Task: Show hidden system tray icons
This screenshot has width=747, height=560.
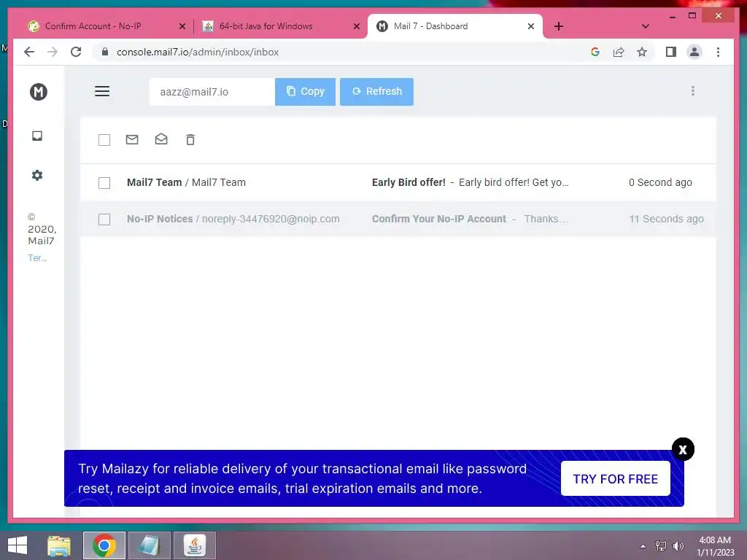Action: 643,546
